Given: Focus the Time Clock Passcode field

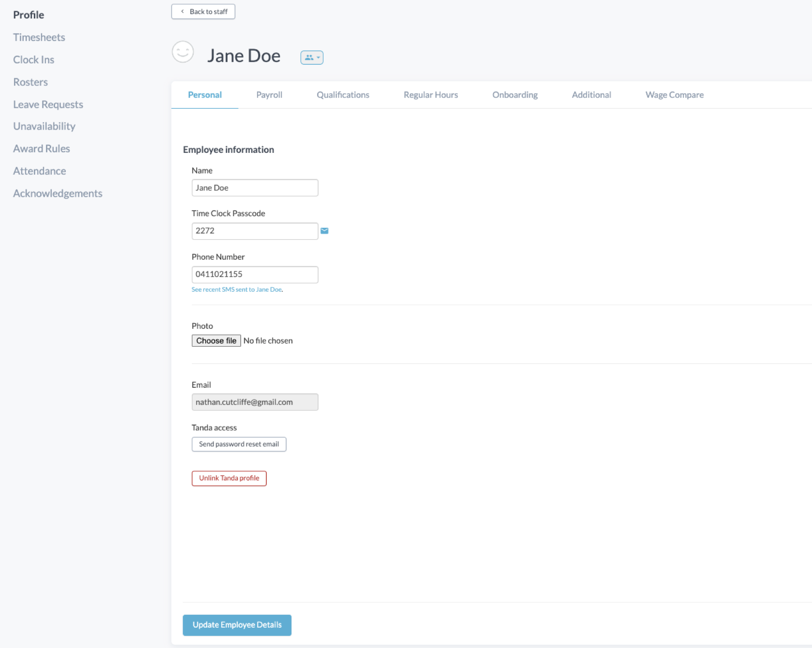Looking at the screenshot, I should coord(255,231).
